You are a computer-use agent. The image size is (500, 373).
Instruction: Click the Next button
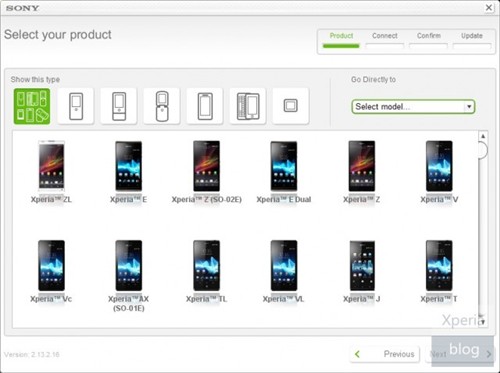(460, 354)
